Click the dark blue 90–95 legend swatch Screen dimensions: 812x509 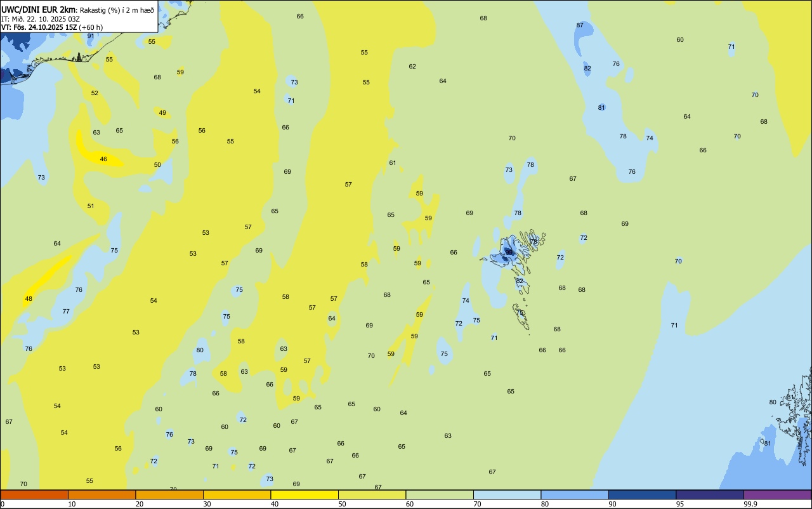[x=642, y=494]
